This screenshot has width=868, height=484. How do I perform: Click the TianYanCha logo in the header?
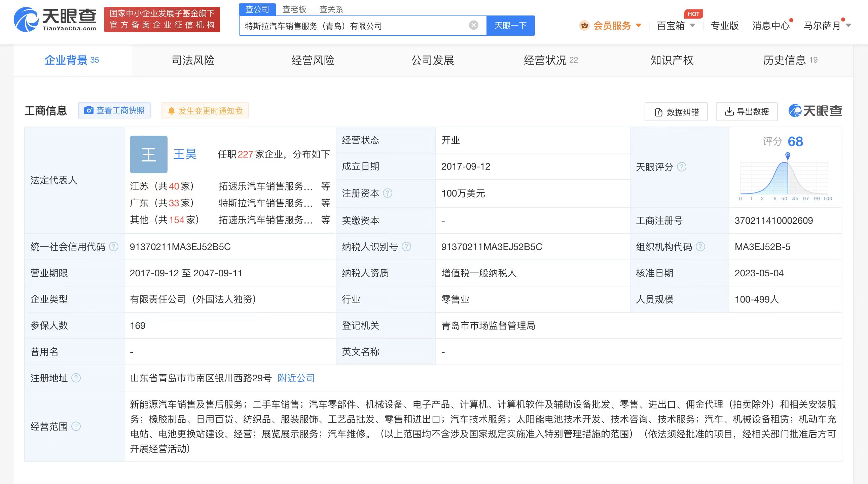[55, 20]
